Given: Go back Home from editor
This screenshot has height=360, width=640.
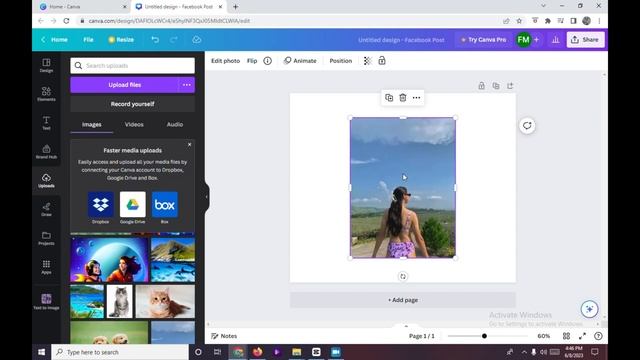Looking at the screenshot, I should [x=55, y=40].
